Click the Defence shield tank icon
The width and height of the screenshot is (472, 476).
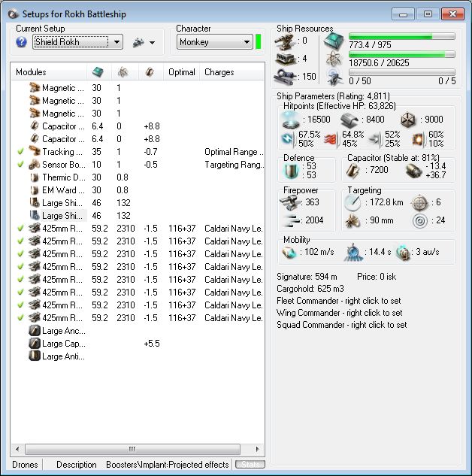pyautogui.click(x=290, y=171)
